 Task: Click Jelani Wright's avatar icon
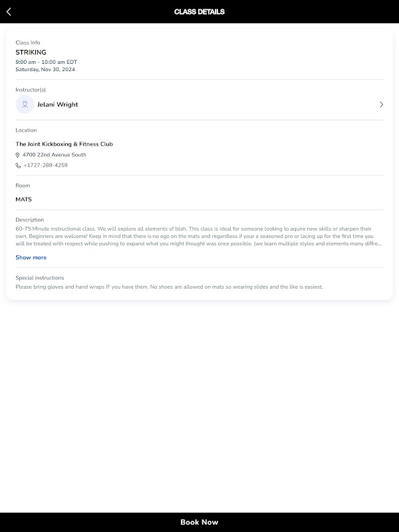point(25,104)
